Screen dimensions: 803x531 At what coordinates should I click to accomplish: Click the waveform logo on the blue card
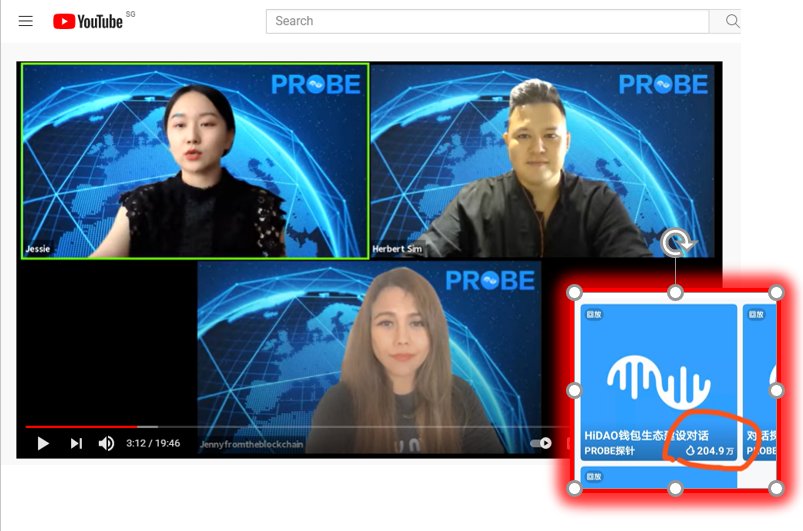tap(659, 383)
